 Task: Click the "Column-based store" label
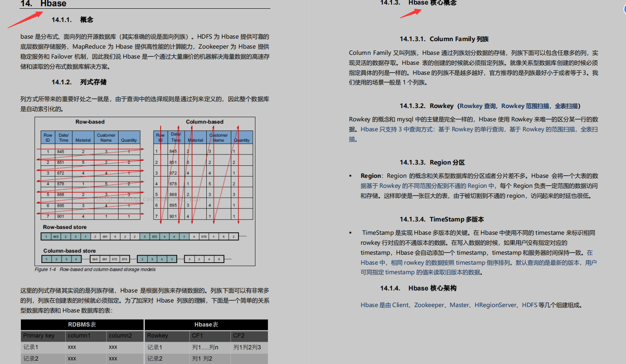click(69, 251)
